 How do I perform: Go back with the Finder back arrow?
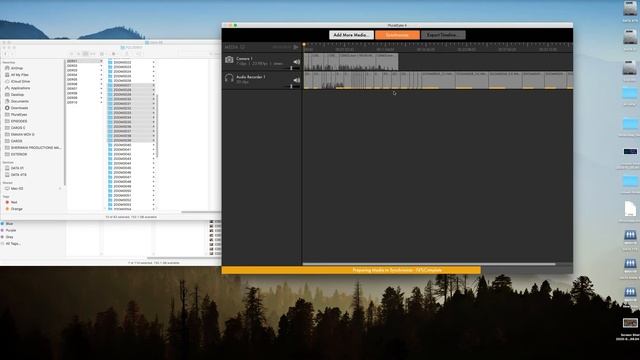6,53
